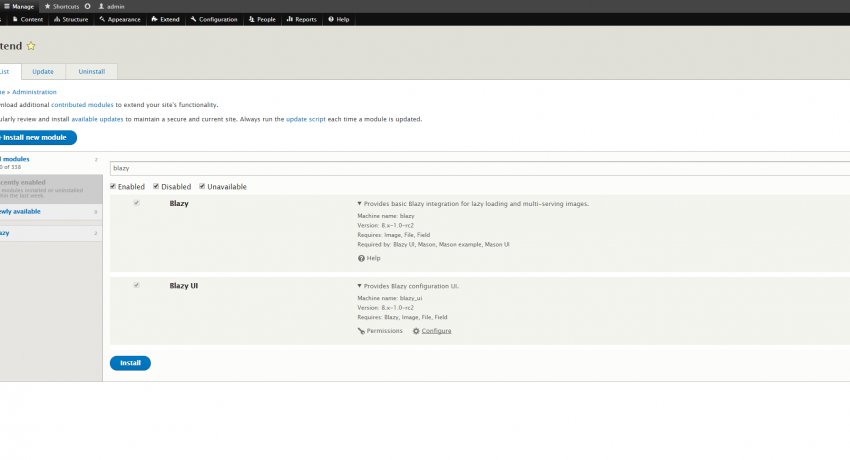Open the Extend menu item
850x460 pixels.
[165, 20]
